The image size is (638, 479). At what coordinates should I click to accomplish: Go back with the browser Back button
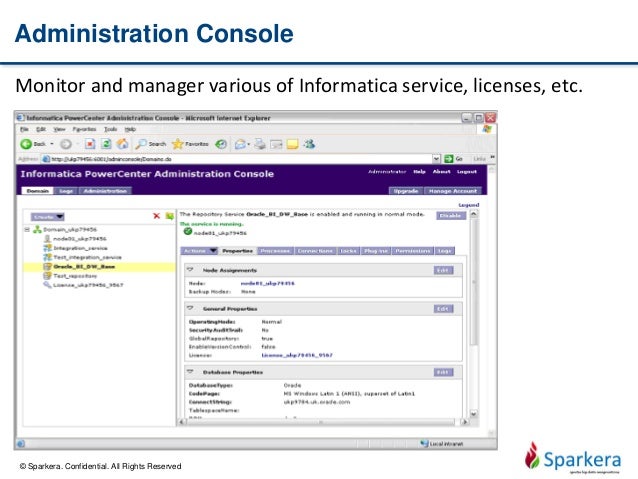(x=33, y=144)
